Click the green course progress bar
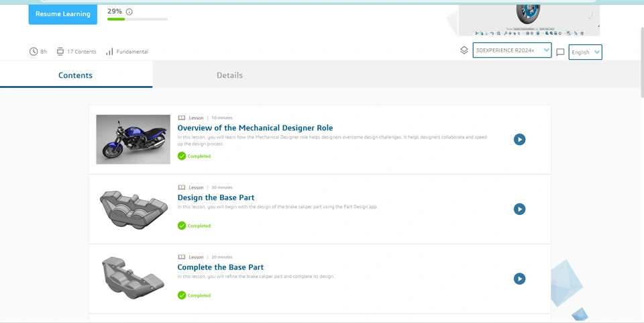644x323 pixels. point(137,19)
